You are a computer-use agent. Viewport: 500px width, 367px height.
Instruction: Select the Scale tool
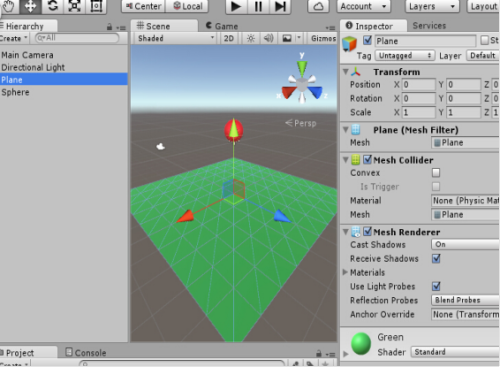coord(74,6)
